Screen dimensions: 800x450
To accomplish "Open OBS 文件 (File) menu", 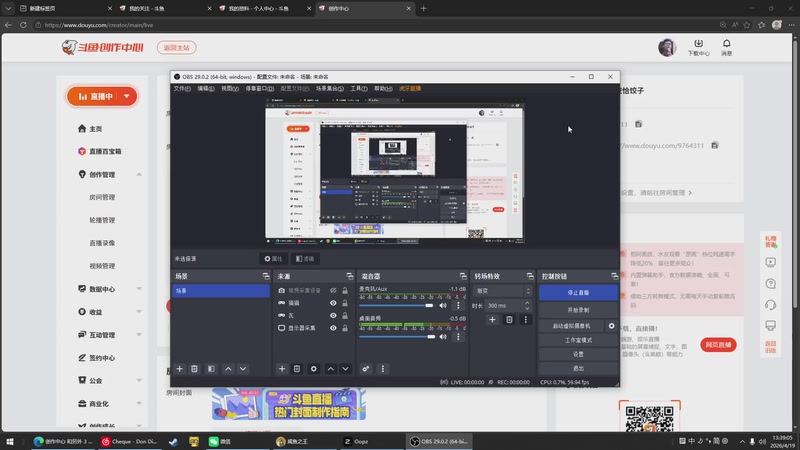I will pyautogui.click(x=182, y=89).
